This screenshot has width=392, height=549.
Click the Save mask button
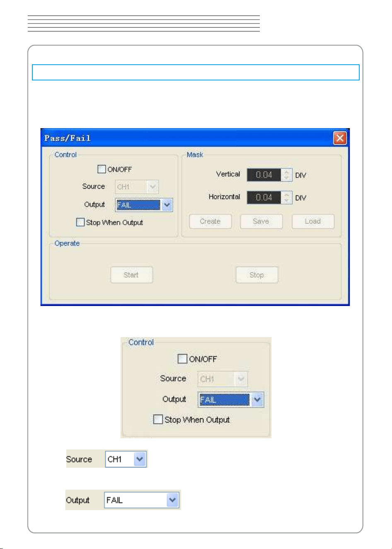point(261,221)
